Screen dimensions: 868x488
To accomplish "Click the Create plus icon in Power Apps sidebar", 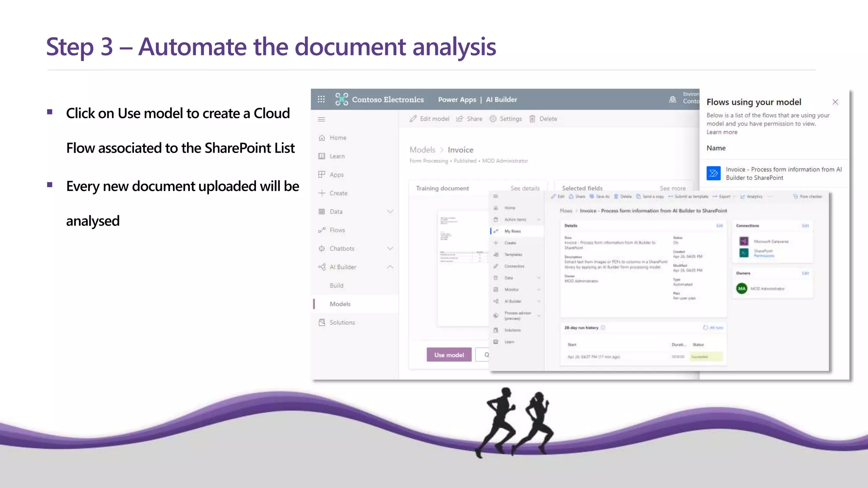I will 322,193.
